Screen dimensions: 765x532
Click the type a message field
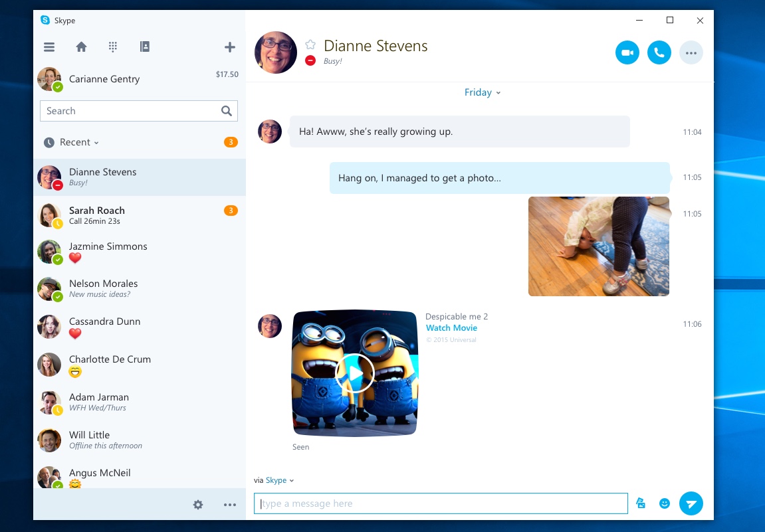click(x=441, y=503)
